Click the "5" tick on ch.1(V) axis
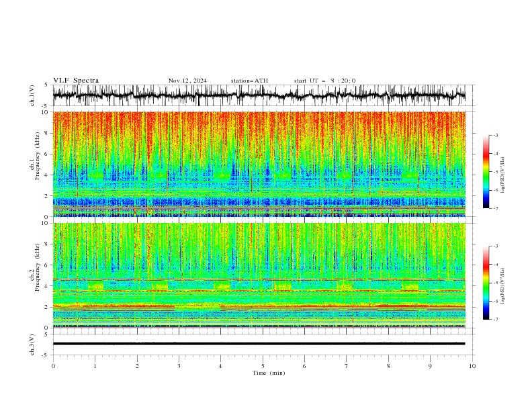532x411 pixels. [48, 85]
